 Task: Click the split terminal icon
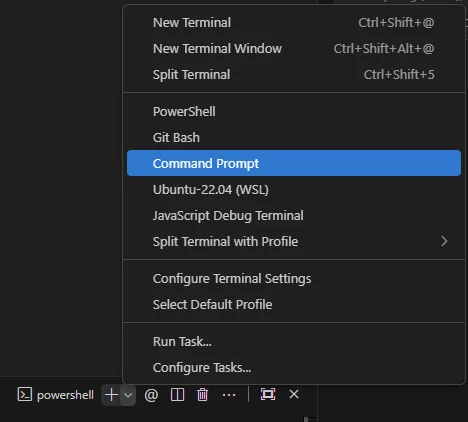pyautogui.click(x=177, y=395)
